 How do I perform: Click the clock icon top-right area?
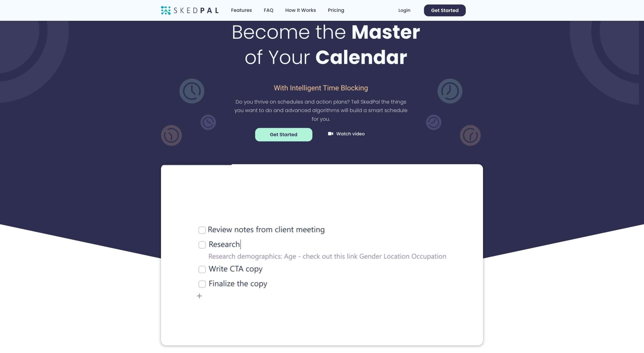click(450, 91)
